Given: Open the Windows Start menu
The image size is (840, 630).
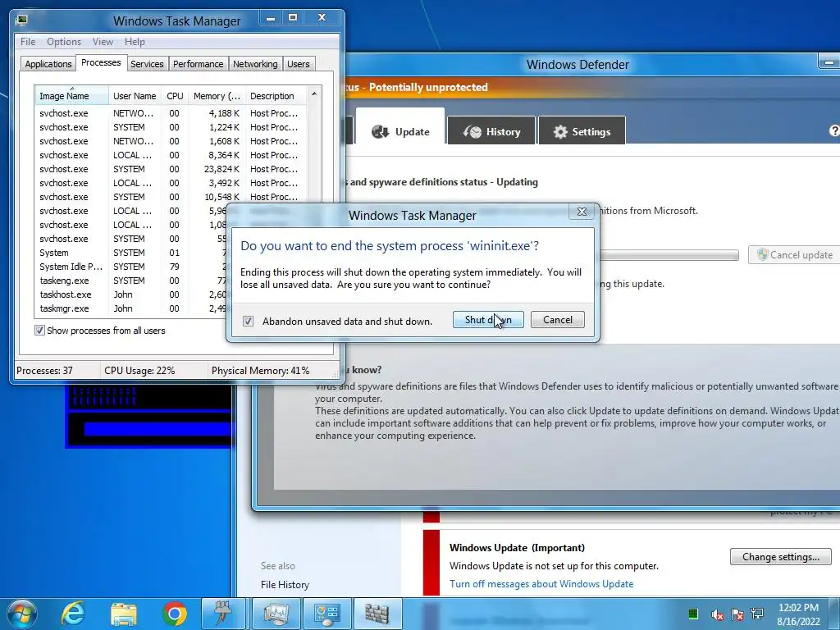Looking at the screenshot, I should (22, 614).
